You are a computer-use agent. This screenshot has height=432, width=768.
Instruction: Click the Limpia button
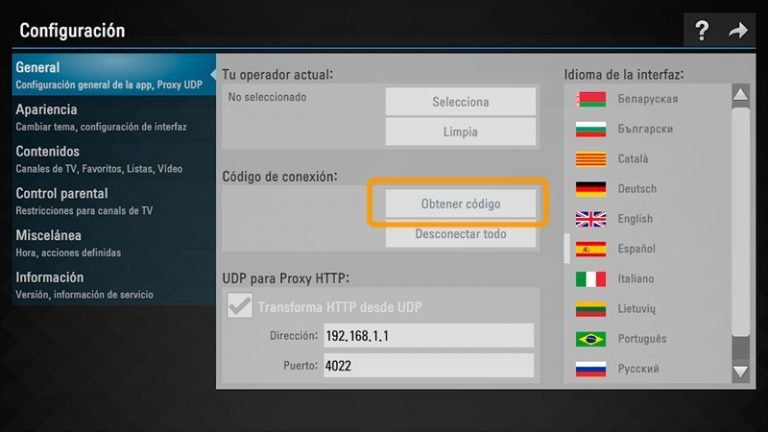[460, 131]
